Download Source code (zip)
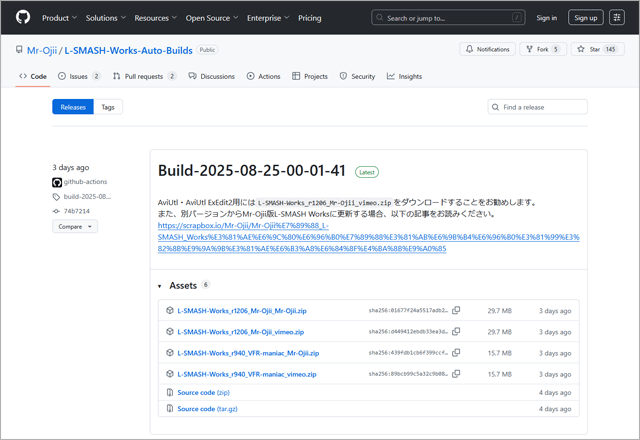This screenshot has height=440, width=640. click(203, 392)
